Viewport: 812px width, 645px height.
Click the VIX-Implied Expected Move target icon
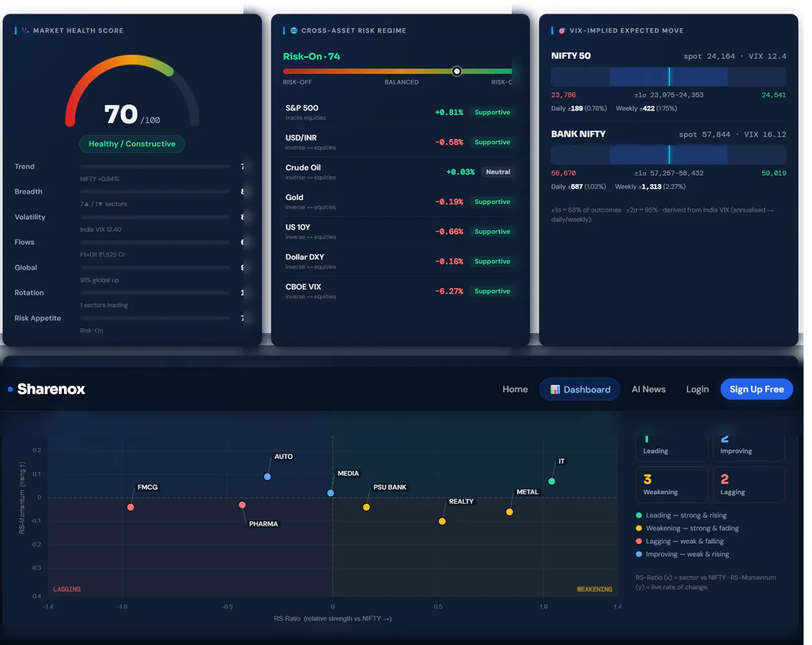(562, 30)
